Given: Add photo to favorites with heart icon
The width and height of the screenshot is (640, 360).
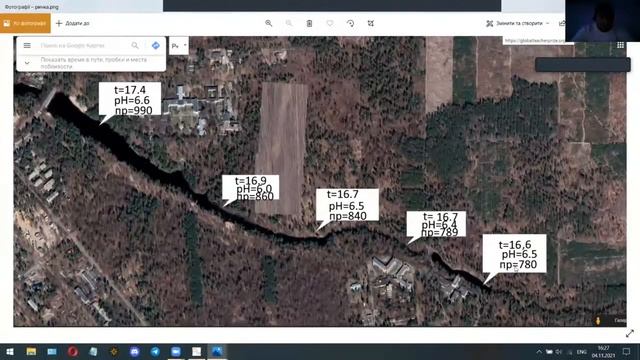Looking at the screenshot, I should tap(330, 23).
